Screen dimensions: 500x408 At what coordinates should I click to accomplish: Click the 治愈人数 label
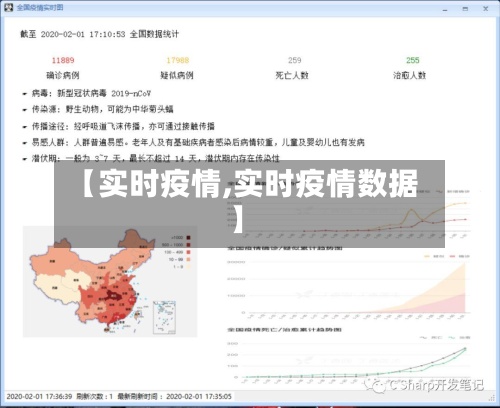coord(410,75)
